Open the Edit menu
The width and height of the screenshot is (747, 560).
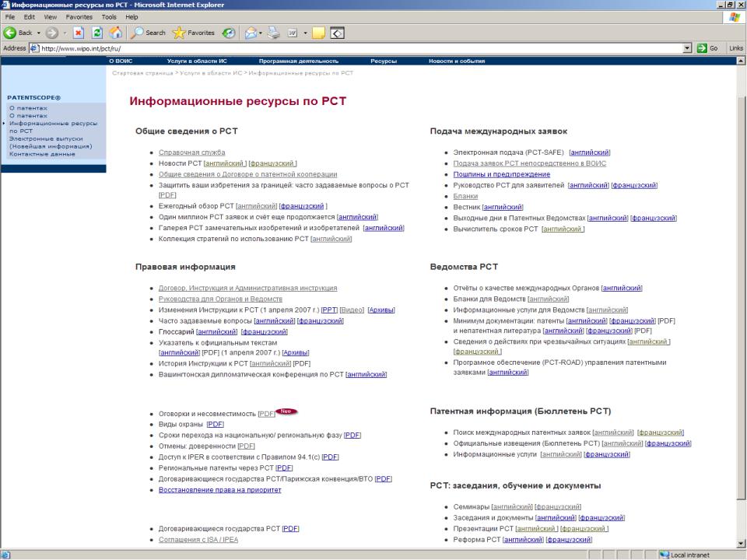coord(29,16)
